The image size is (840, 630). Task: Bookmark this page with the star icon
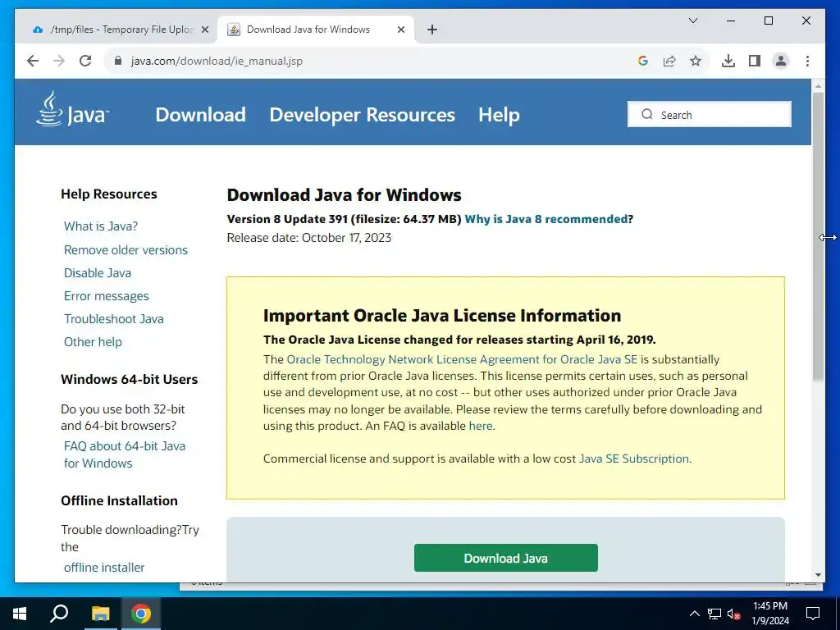(x=696, y=61)
